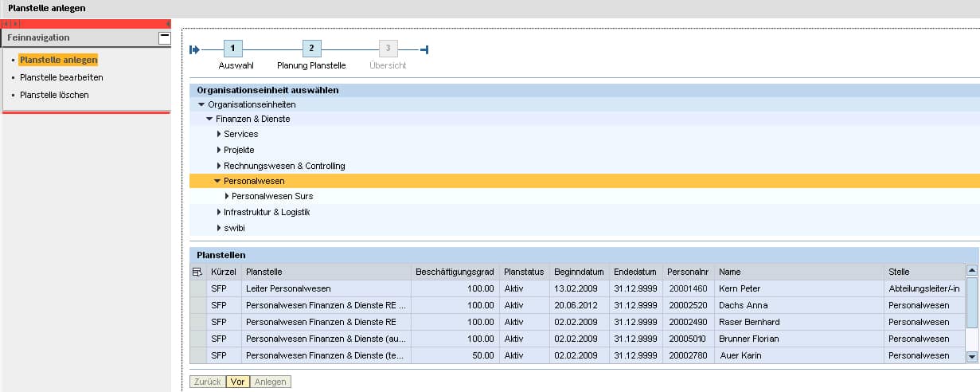Open Planstelle bearbeiten in navigation
The height and width of the screenshot is (392, 980).
61,77
